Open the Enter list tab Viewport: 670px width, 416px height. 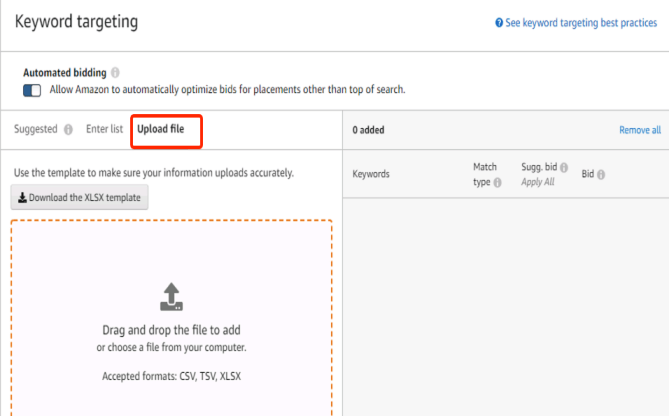104,129
